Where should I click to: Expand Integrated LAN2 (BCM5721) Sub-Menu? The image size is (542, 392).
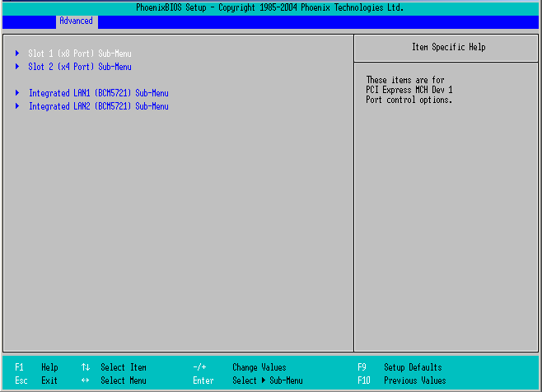pos(98,106)
